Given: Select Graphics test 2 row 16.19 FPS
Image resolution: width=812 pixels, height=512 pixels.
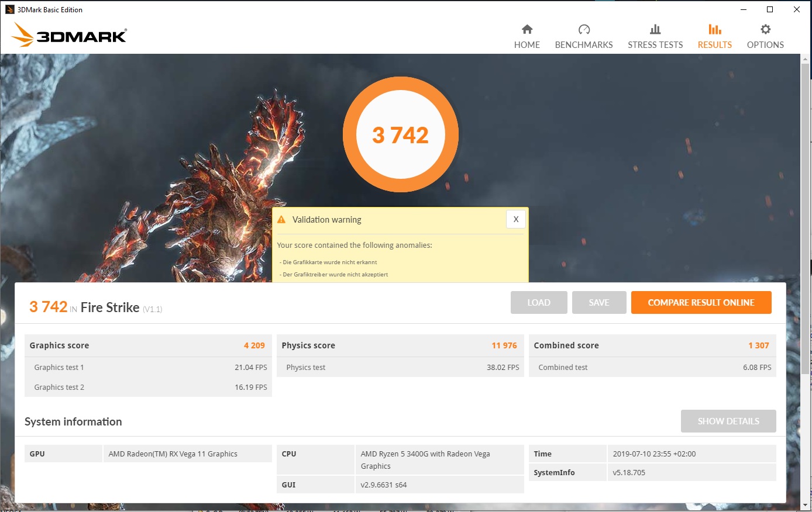Looking at the screenshot, I should 148,387.
